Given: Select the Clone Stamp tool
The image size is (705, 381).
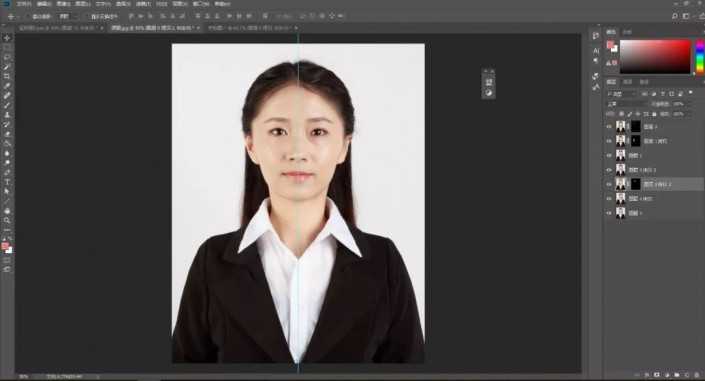Looking at the screenshot, I should coord(7,115).
